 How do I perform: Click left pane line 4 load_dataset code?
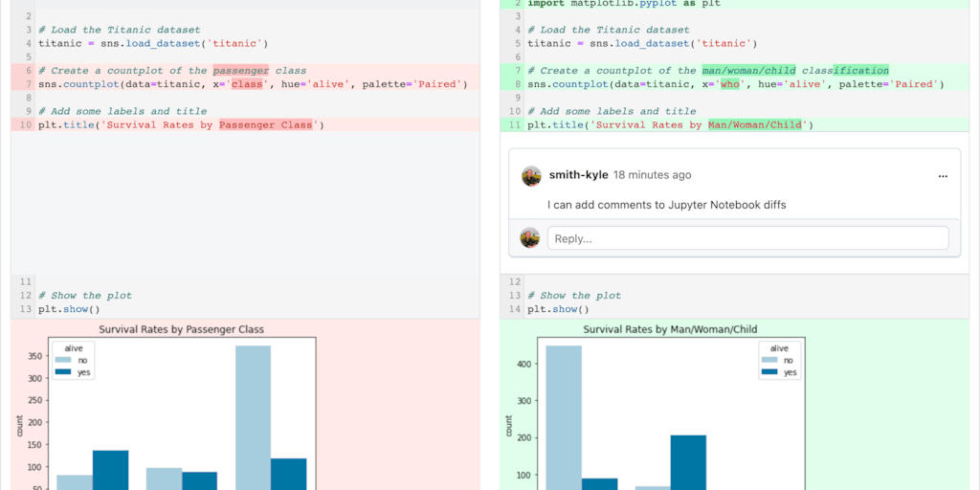(x=153, y=44)
